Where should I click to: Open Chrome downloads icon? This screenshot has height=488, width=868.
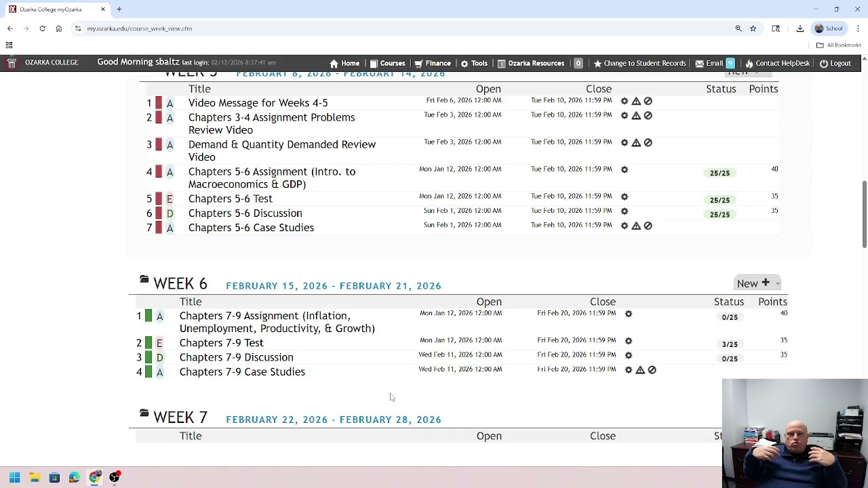tap(800, 28)
